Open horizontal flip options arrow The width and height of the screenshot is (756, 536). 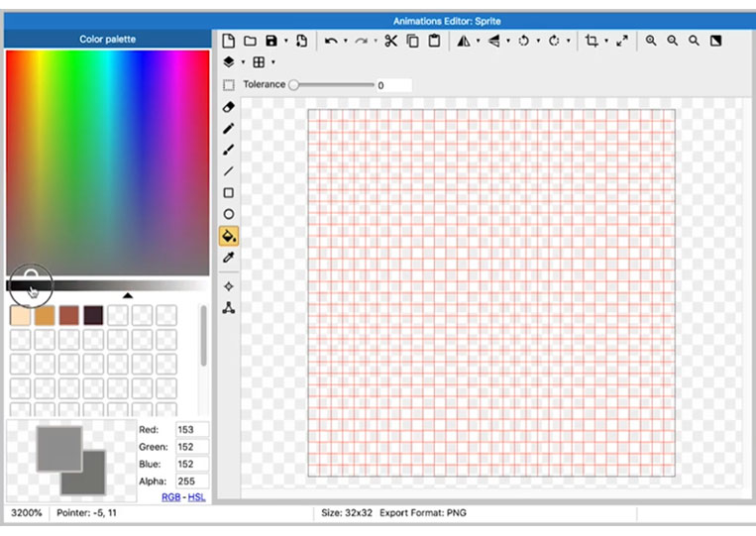tap(478, 41)
